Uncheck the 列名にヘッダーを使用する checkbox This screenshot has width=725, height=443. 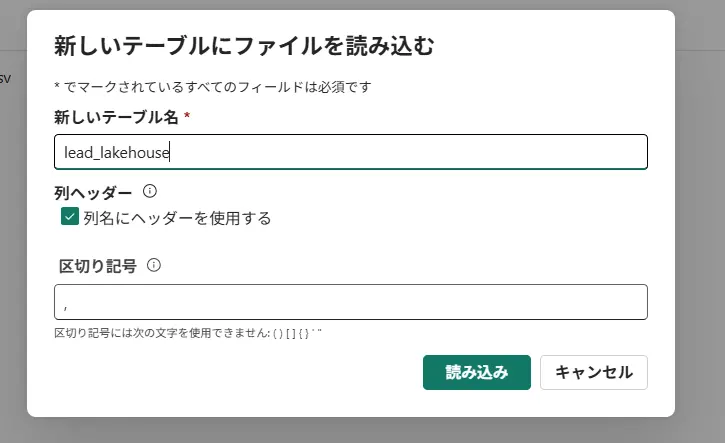point(70,217)
